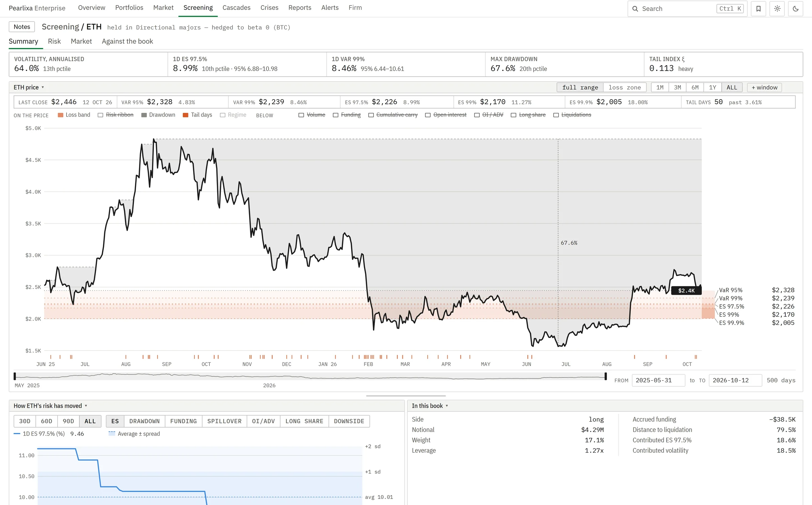Open Crises in the top navigation
The height and width of the screenshot is (505, 812).
[269, 7]
